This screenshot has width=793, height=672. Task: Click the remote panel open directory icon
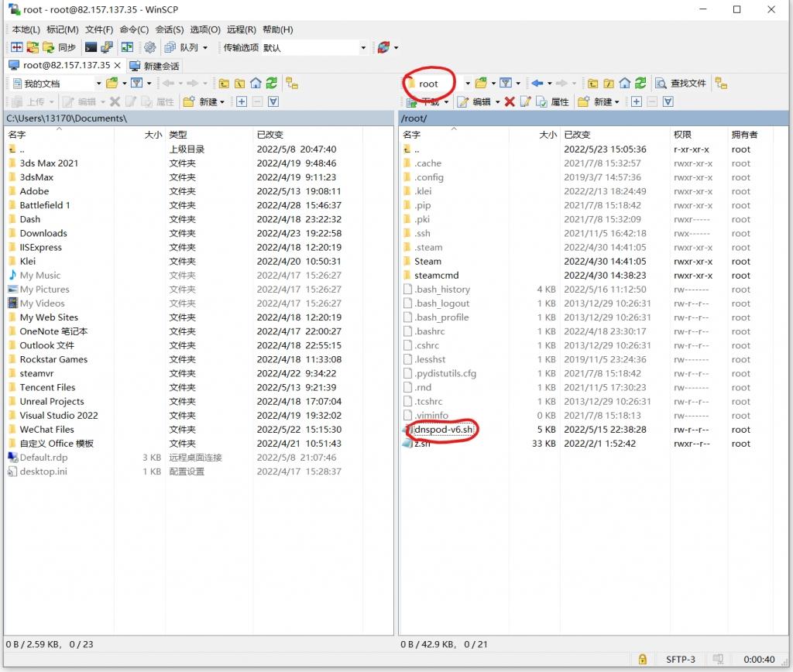[x=481, y=83]
